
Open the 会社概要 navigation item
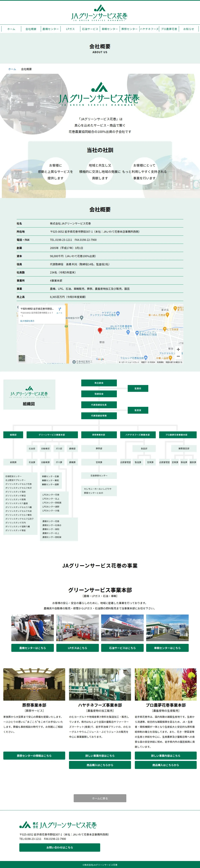coord(31,29)
